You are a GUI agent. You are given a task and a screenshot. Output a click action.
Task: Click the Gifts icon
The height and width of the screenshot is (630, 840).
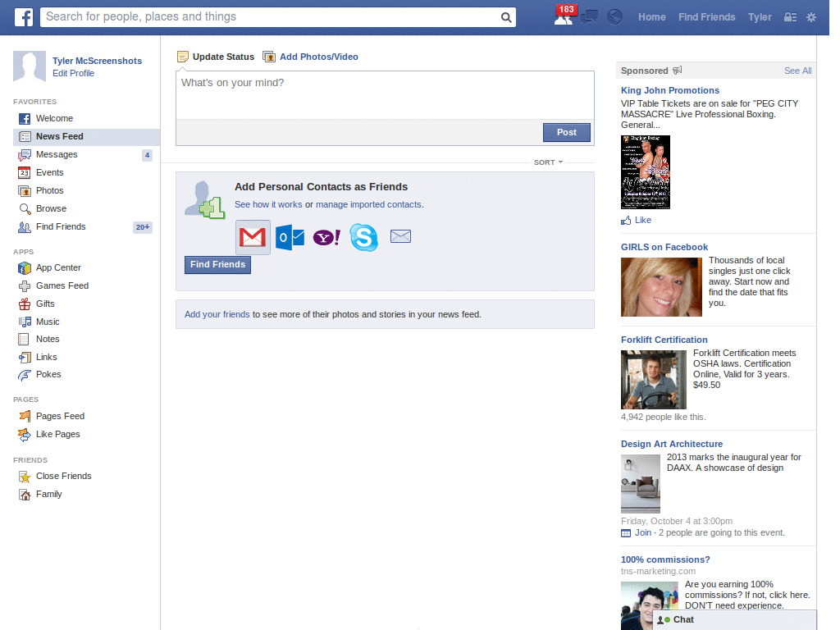25,304
